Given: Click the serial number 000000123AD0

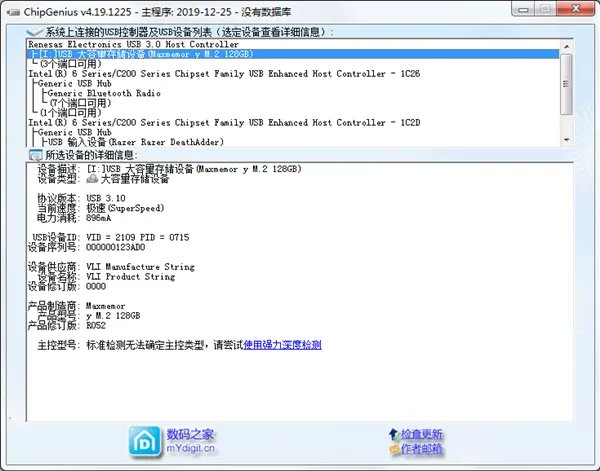Looking at the screenshot, I should 116,247.
